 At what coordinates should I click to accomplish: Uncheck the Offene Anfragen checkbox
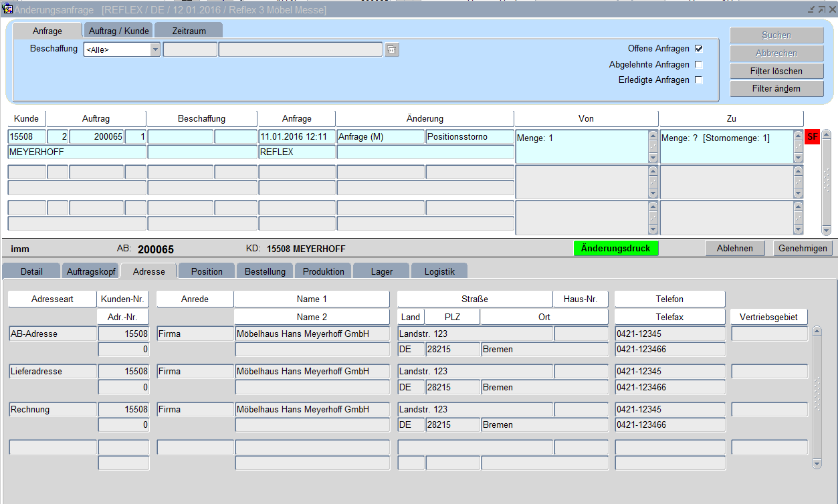coord(699,49)
